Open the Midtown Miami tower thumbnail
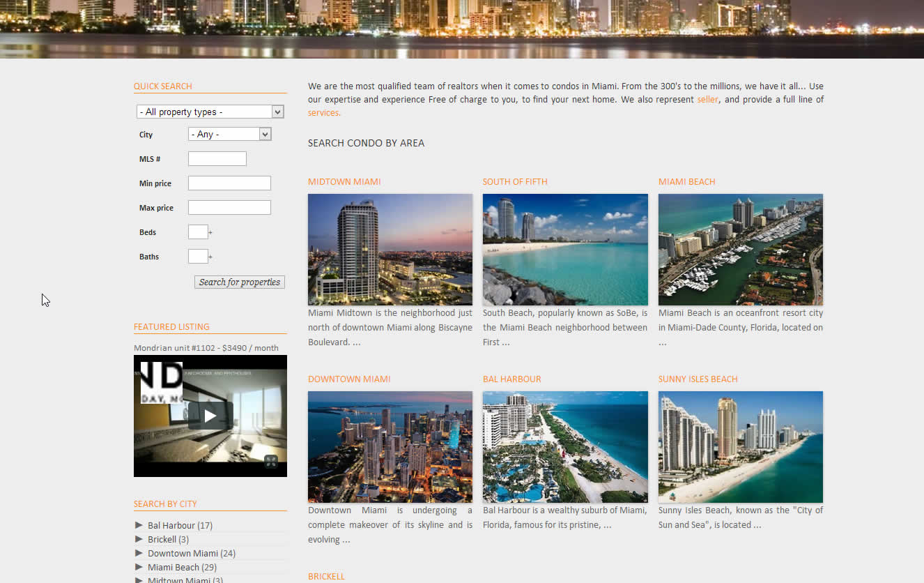Screen dimensions: 924x583 pos(390,250)
